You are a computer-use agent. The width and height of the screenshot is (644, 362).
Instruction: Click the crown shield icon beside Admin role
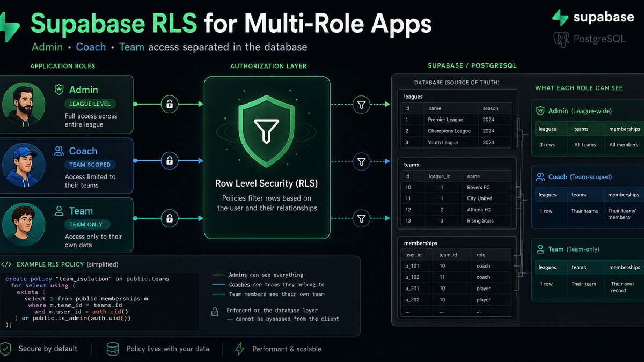(x=60, y=90)
